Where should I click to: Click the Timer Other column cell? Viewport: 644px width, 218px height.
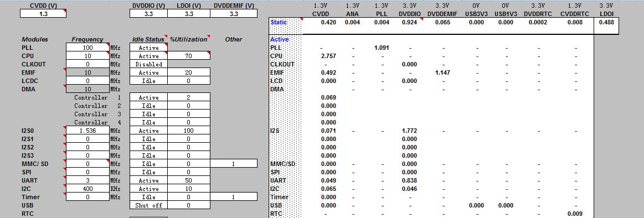pyautogui.click(x=234, y=196)
